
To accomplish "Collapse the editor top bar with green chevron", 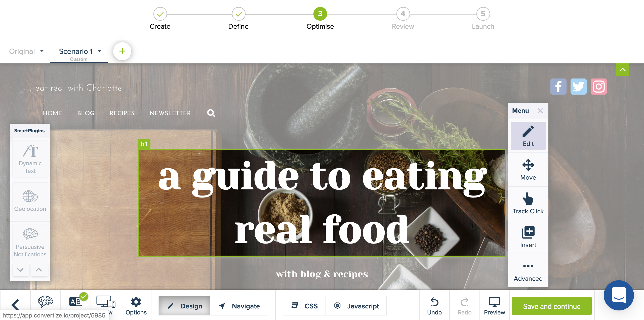I will click(x=622, y=70).
